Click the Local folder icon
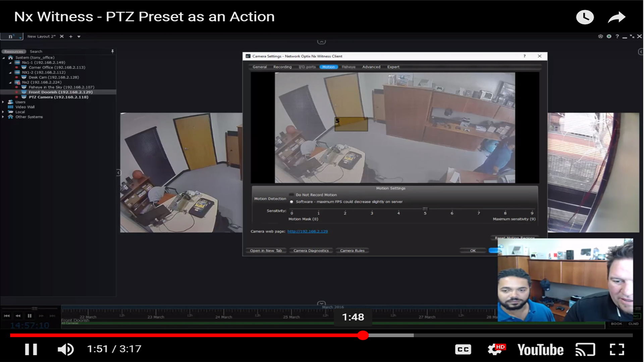The image size is (644, 362). [x=10, y=112]
